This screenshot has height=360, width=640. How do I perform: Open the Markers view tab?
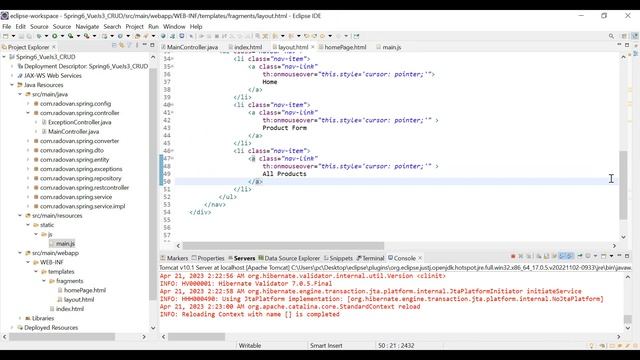(x=174, y=258)
